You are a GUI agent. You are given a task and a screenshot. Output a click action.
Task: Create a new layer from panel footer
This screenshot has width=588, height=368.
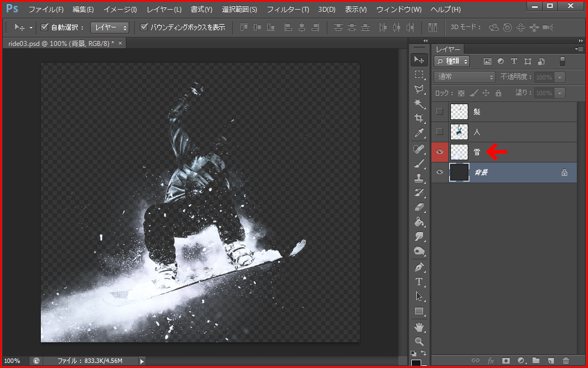click(551, 361)
